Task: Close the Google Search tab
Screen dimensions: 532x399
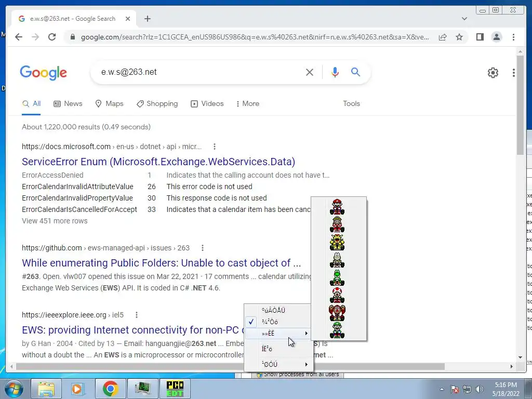Action: [128, 19]
